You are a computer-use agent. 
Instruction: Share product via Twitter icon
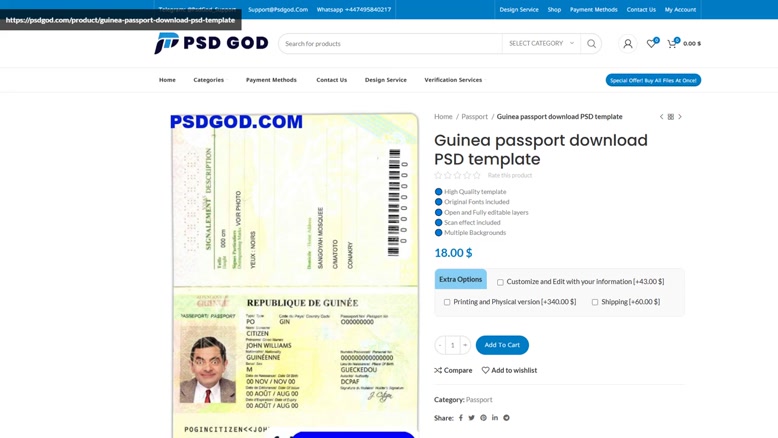coord(471,418)
